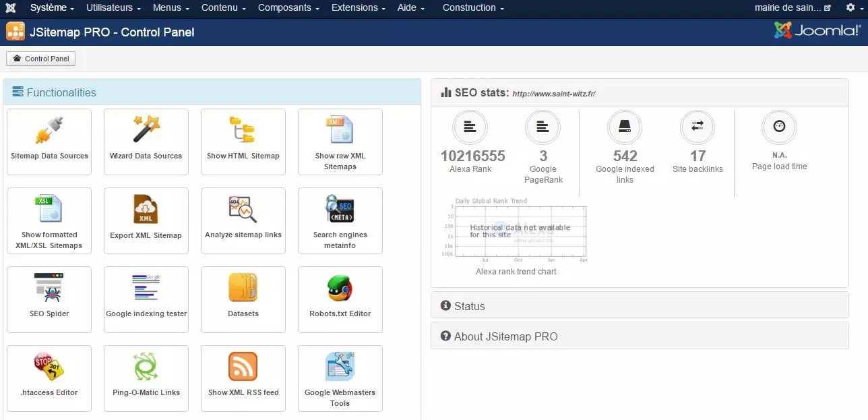Open the Menus dropdown menu
Screen dimensions: 868x420
point(170,8)
